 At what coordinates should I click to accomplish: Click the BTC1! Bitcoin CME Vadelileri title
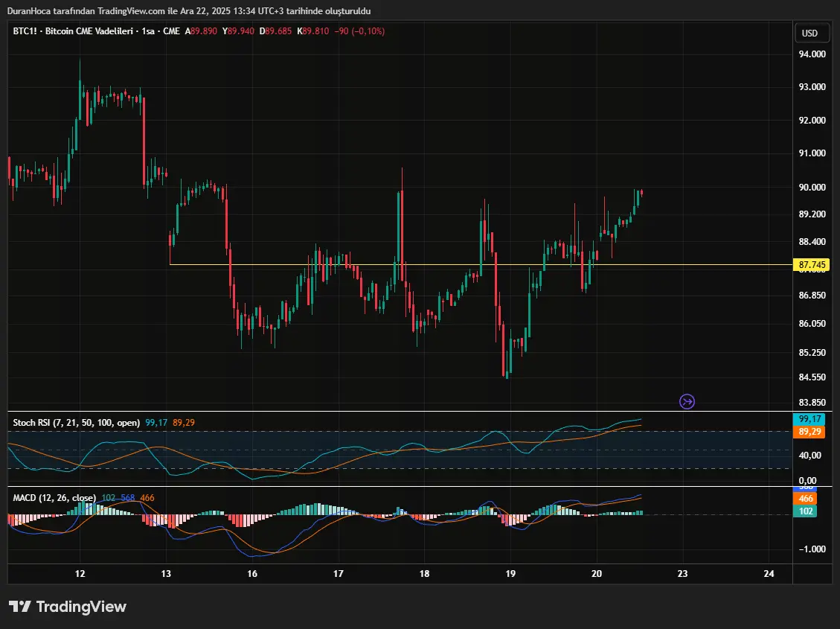(x=97, y=31)
